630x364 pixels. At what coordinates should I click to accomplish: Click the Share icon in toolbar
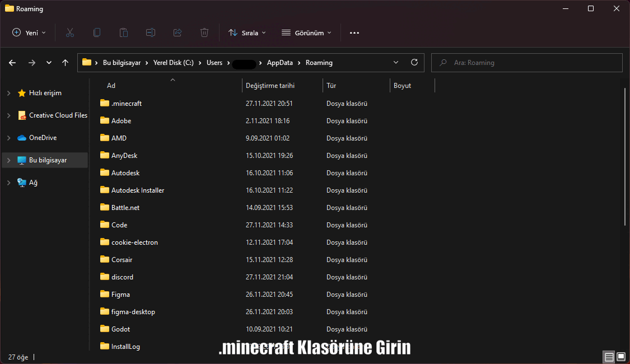(x=178, y=32)
